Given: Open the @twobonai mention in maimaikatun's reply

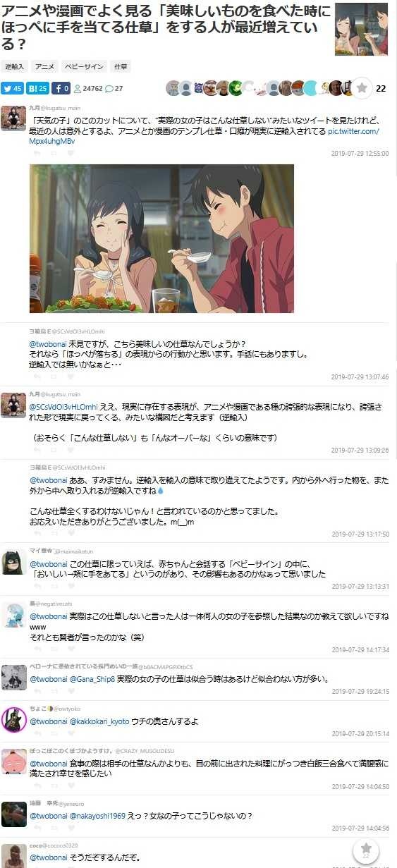Looking at the screenshot, I should [48, 563].
